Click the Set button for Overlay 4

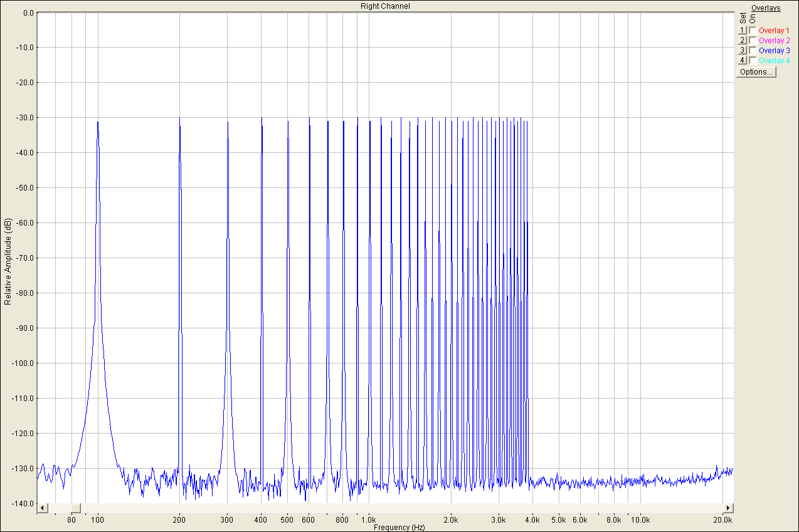click(x=743, y=60)
